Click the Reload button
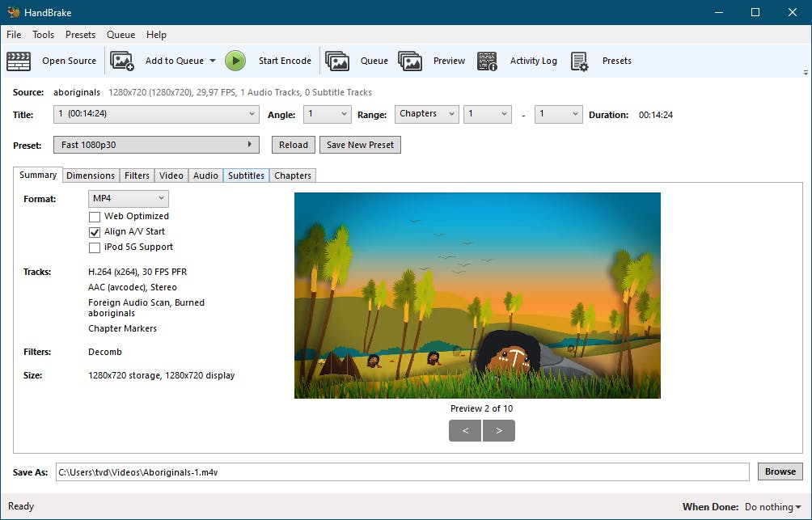 pyautogui.click(x=293, y=145)
